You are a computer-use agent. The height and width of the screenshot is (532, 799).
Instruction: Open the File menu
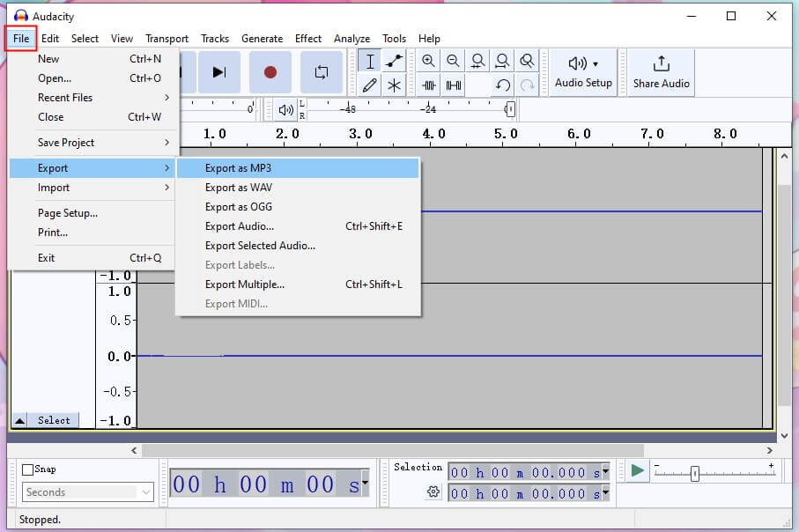click(x=21, y=38)
